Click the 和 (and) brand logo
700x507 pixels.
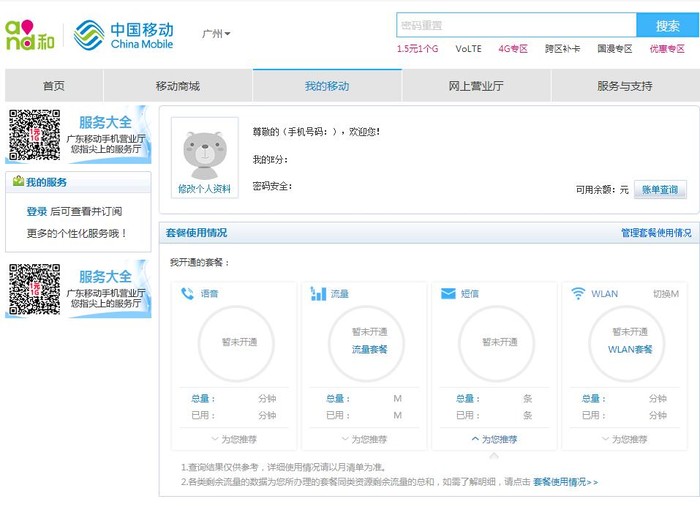(x=29, y=35)
